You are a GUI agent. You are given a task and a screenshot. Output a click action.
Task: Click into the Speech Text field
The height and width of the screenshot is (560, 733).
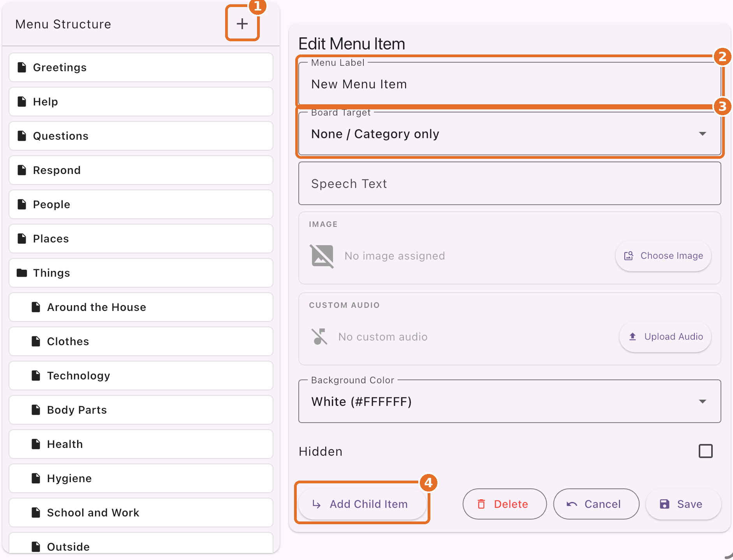509,184
